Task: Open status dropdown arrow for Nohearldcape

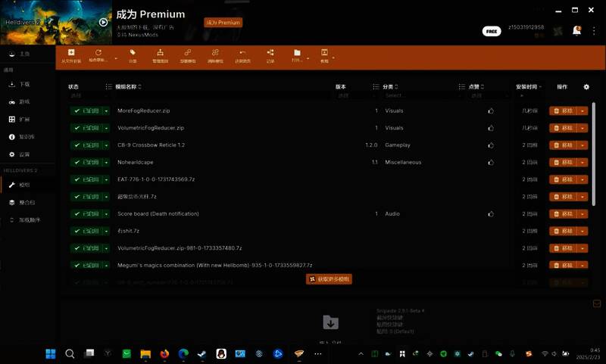Action: point(105,163)
